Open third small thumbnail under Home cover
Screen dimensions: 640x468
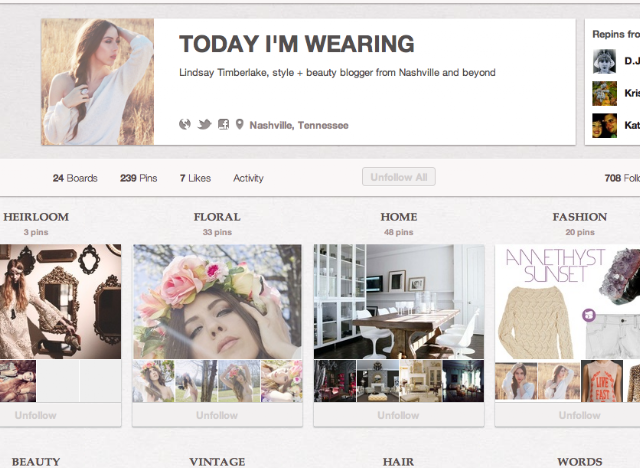tap(420, 381)
